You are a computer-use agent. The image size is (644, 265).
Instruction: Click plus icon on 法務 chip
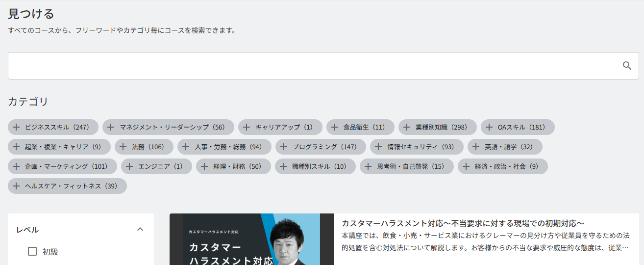tap(123, 147)
